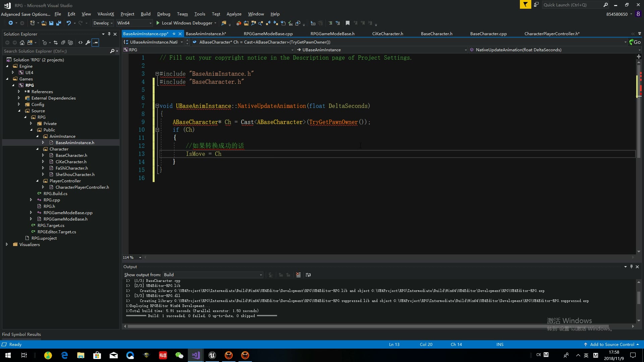Select BaseCharacter.h in Solution Explorer
This screenshot has height=362, width=644.
71,155
